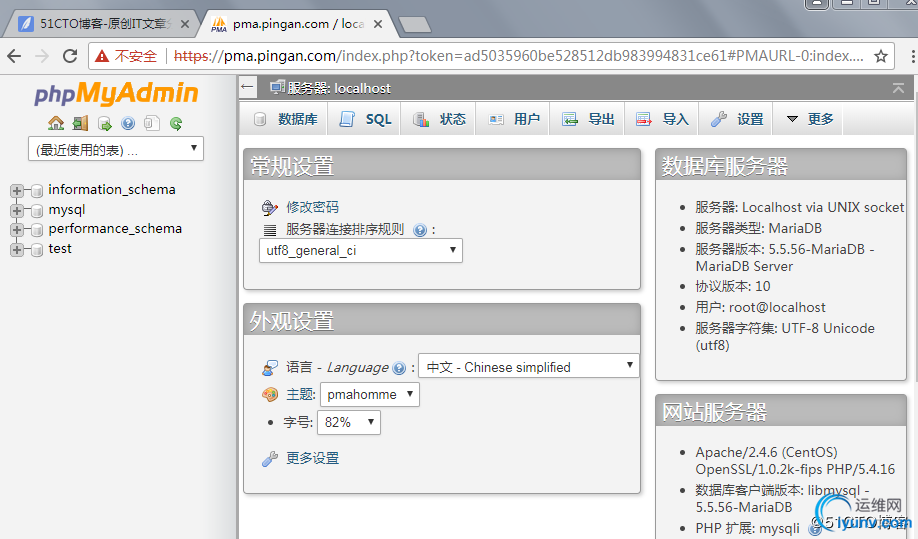
Task: Close the 51CTO博客 browser tab
Action: (185, 24)
